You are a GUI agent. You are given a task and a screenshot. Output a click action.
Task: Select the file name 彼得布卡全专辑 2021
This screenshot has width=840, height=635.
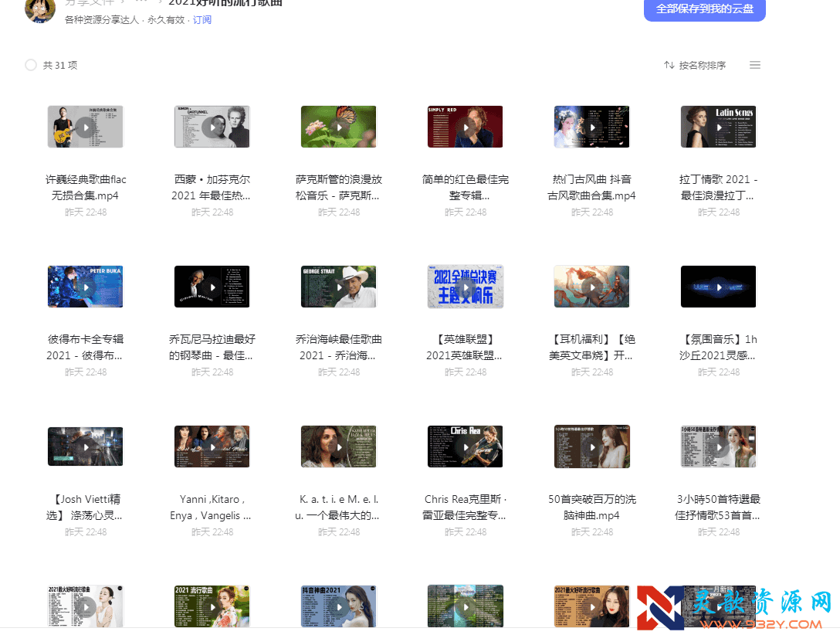86,347
